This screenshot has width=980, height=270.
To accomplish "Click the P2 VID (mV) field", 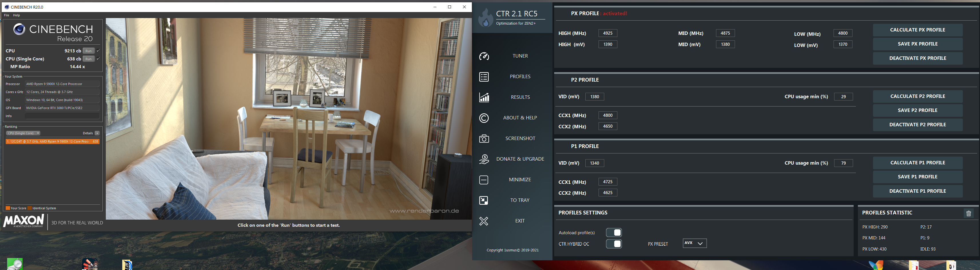I will coord(595,97).
